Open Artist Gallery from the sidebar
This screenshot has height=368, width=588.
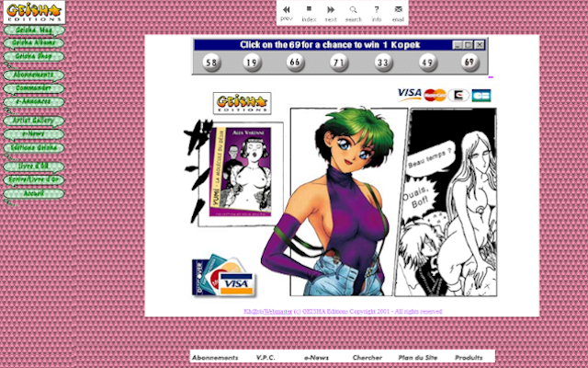click(x=33, y=121)
